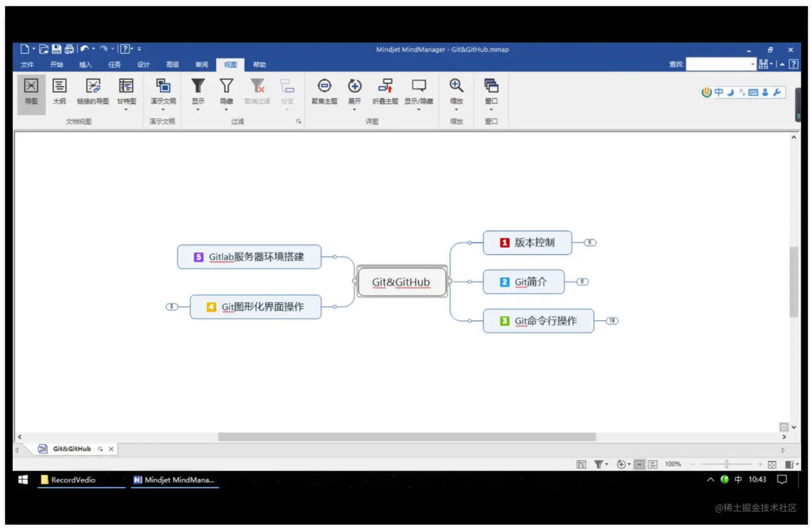
Task: Switch to the 插入 ribbon tab
Action: pos(85,64)
